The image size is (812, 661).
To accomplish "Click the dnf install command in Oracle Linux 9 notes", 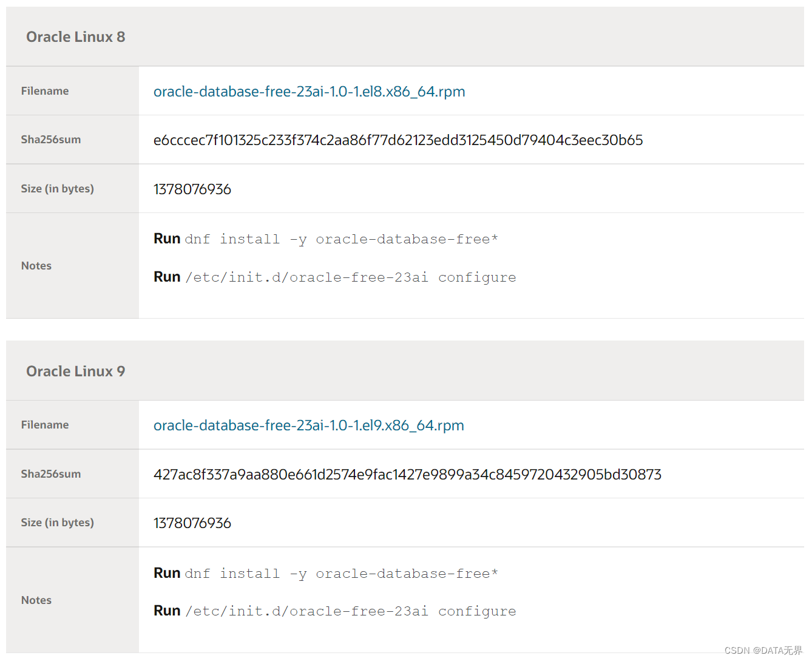I will (341, 574).
